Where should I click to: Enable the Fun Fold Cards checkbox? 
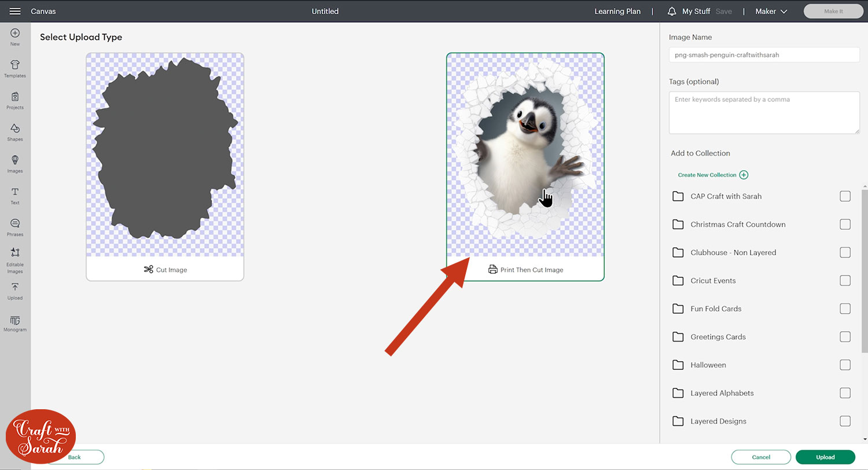tap(845, 309)
